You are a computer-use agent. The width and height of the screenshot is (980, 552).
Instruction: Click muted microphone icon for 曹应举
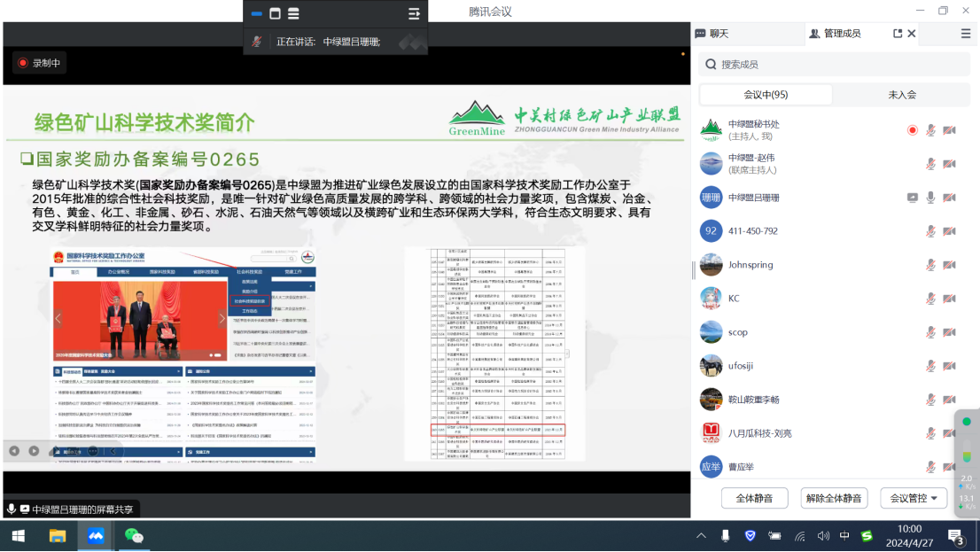pos(930,467)
